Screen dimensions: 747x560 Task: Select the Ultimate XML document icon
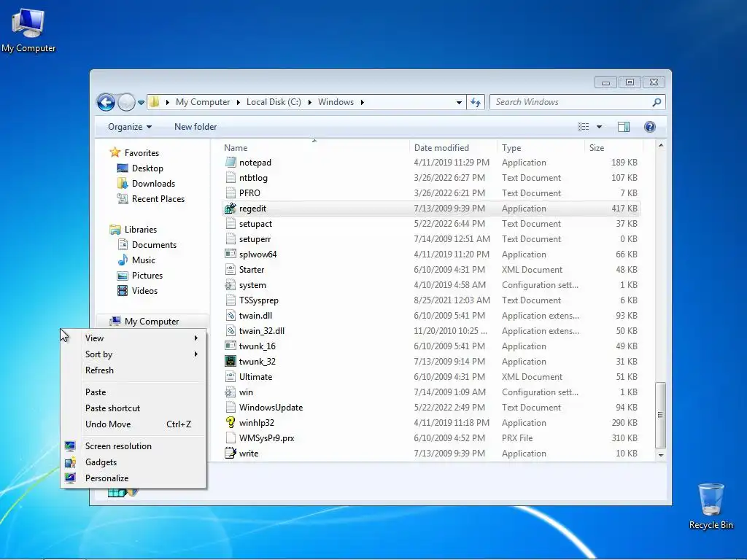(x=231, y=377)
